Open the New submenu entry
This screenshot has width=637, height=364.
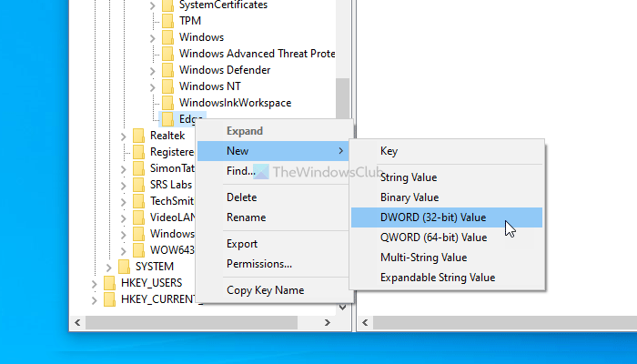273,151
